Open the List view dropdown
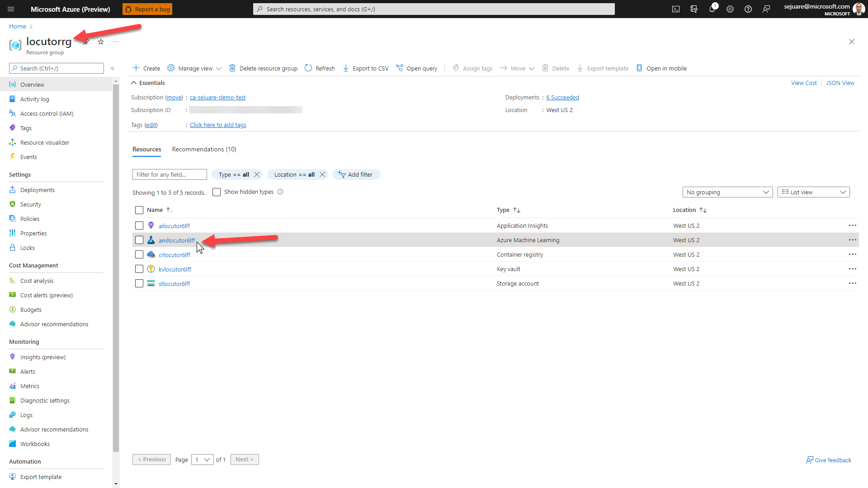Viewport: 868px width, 488px height. pos(813,192)
